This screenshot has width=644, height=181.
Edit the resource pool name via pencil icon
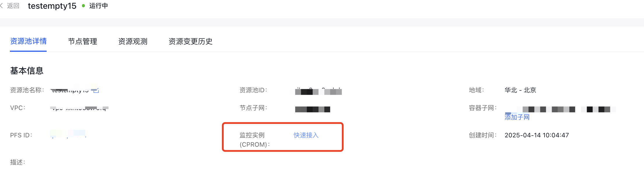(96, 90)
